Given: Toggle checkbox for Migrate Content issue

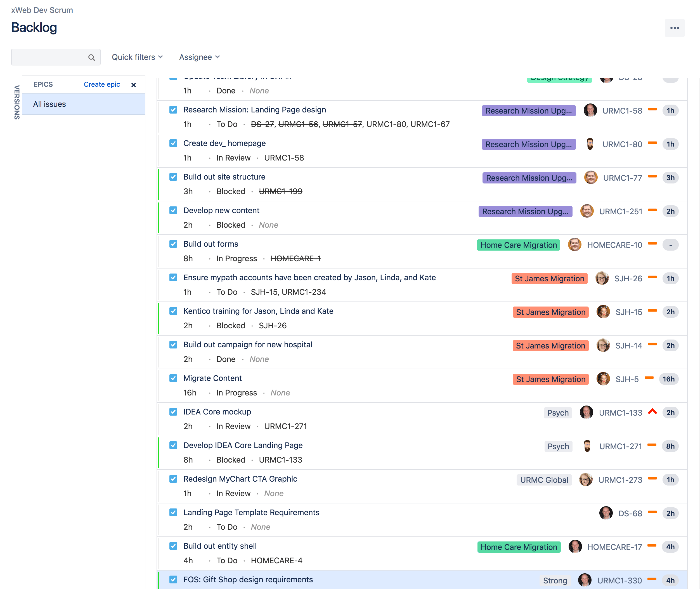Looking at the screenshot, I should pos(173,378).
